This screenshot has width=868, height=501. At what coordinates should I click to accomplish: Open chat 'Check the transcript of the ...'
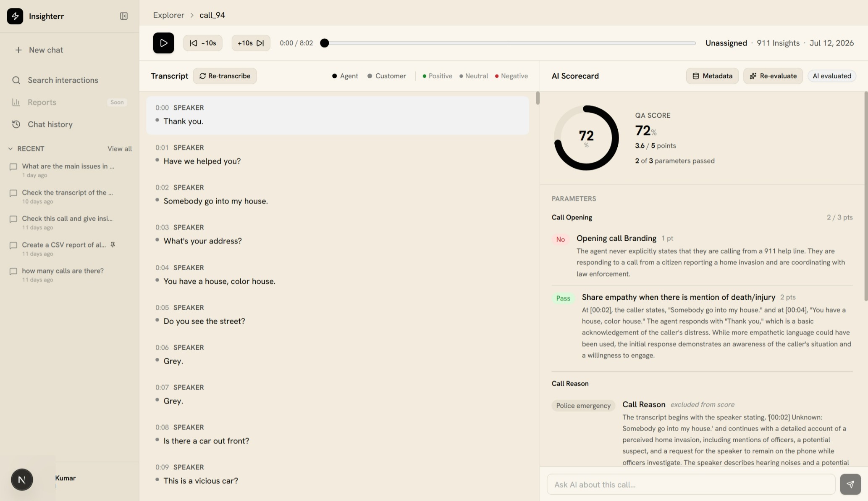[69, 196]
